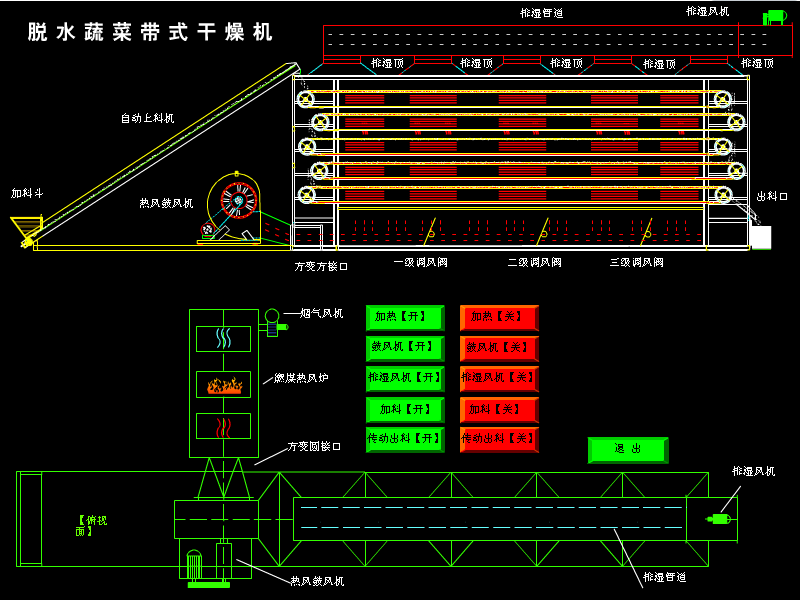Click the green 退出 exit button
This screenshot has width=800, height=600.
coord(627,450)
